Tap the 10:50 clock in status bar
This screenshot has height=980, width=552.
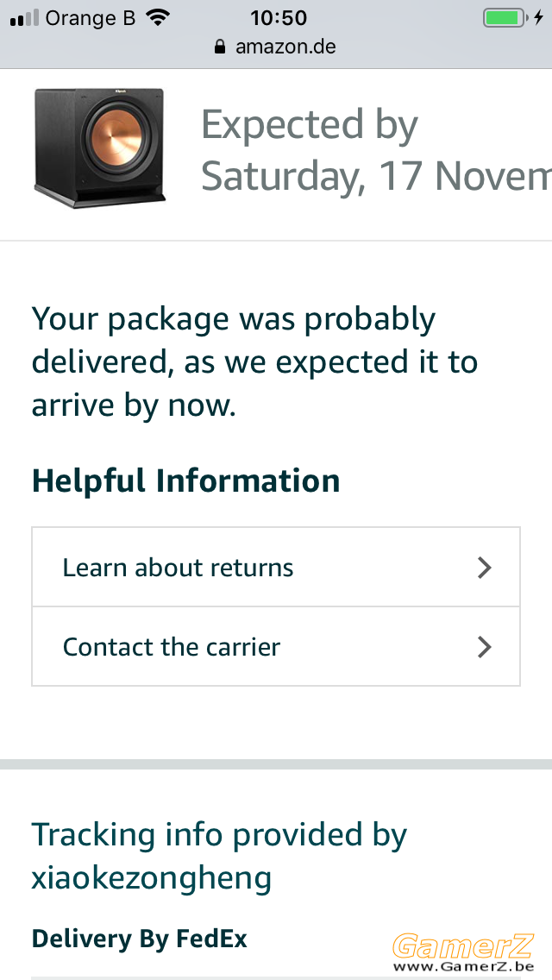coord(279,18)
